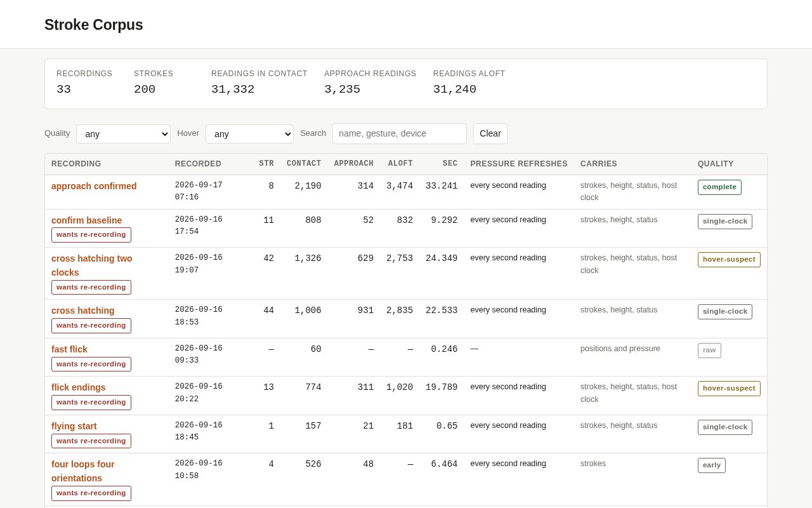Sort by the RECORDING column header

[76, 164]
